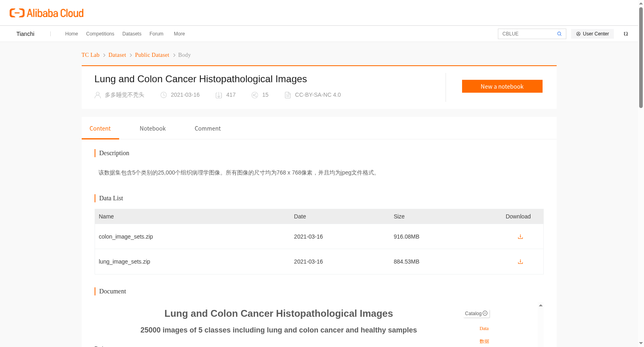Click the date of lung_image_sets.zip row
Viewport: 644px width, 347px height.
(x=308, y=262)
